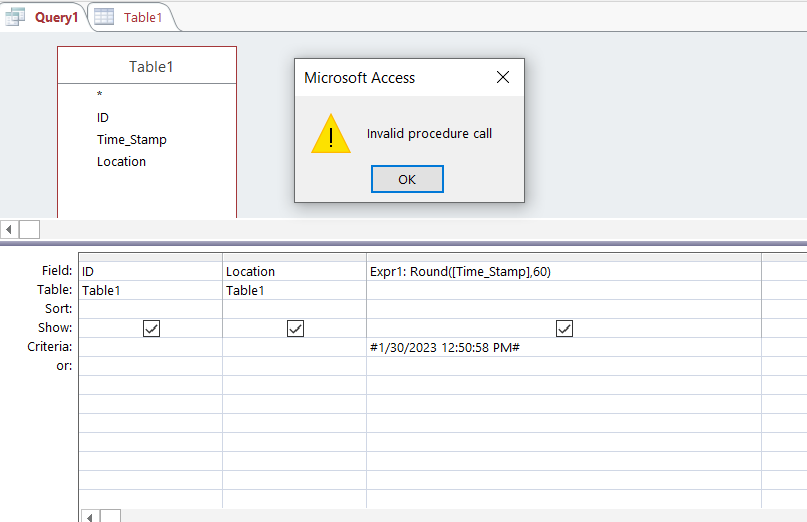
Task: Switch to the Table1 tab
Action: [143, 18]
